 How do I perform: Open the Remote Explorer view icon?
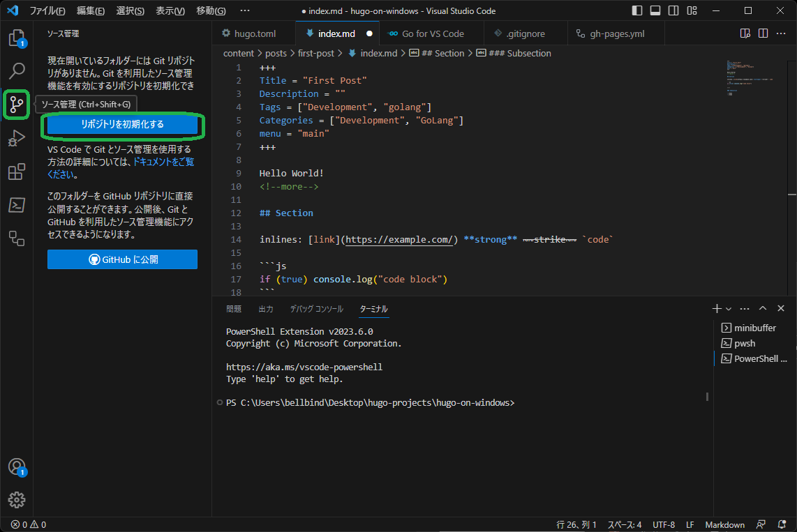(x=17, y=238)
